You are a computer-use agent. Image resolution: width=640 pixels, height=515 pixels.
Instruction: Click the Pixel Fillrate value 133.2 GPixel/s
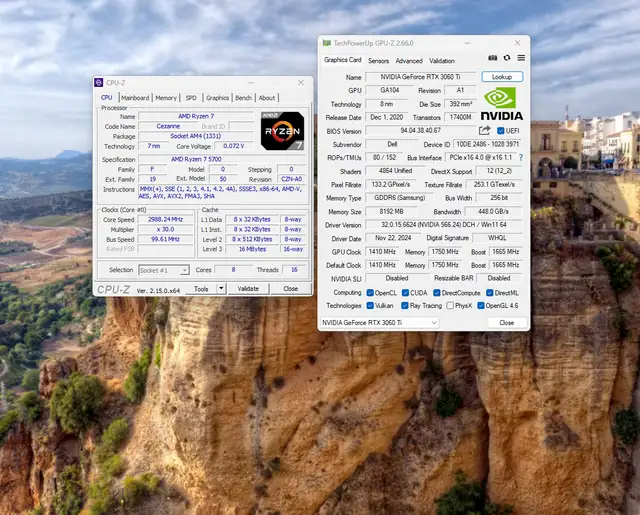coord(391,184)
